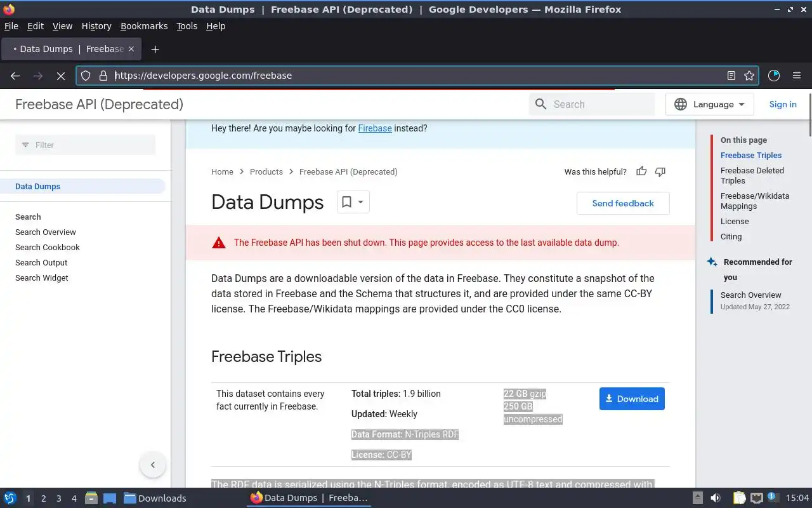Click the show desktop taskbar icon

pos(110,498)
